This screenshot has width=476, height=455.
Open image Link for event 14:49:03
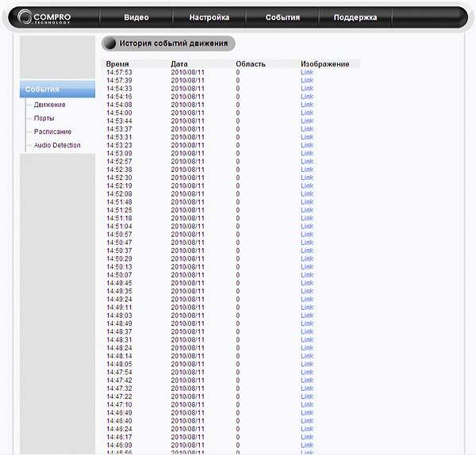click(307, 315)
